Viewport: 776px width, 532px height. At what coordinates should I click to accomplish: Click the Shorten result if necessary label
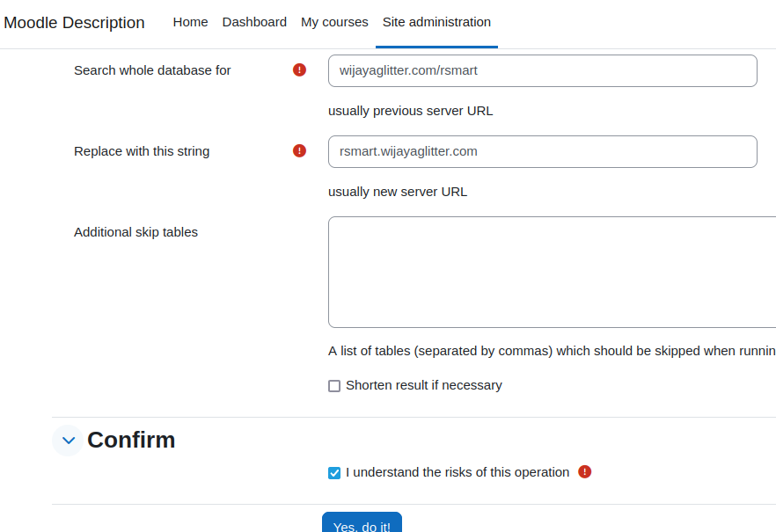[x=424, y=385]
